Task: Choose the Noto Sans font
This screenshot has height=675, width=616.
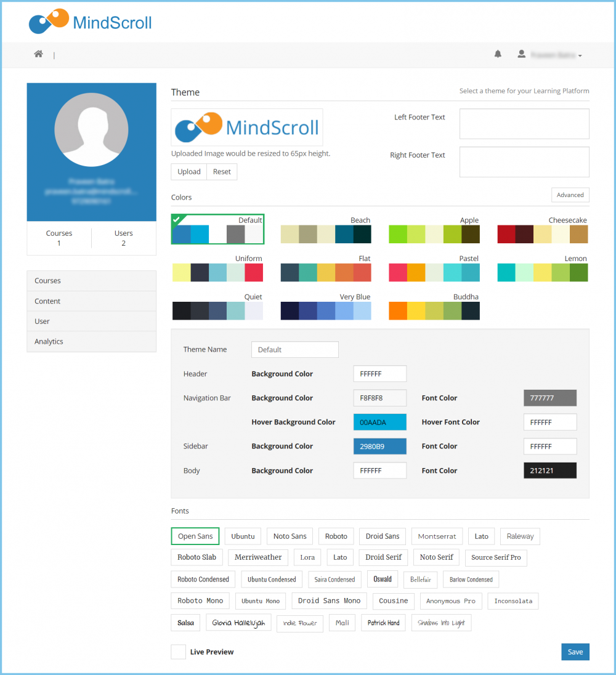Action: 290,536
